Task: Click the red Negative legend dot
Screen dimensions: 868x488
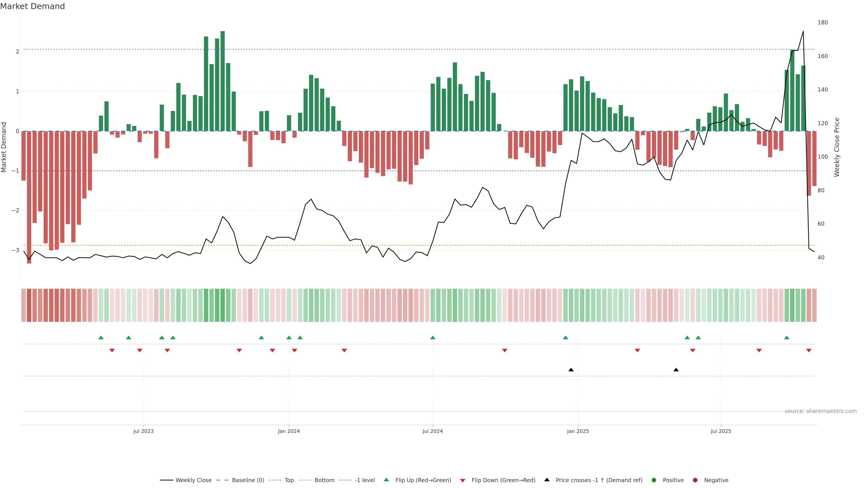Action: (x=695, y=480)
